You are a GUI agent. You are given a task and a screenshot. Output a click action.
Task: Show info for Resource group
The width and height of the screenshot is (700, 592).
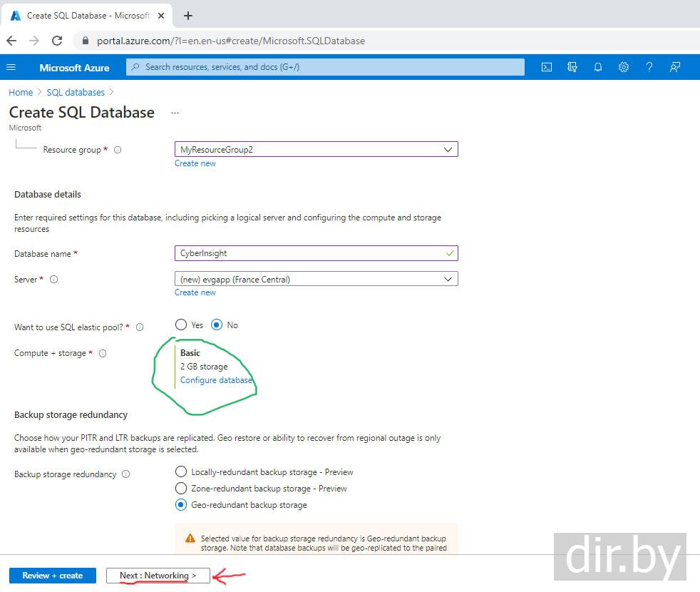pos(118,150)
